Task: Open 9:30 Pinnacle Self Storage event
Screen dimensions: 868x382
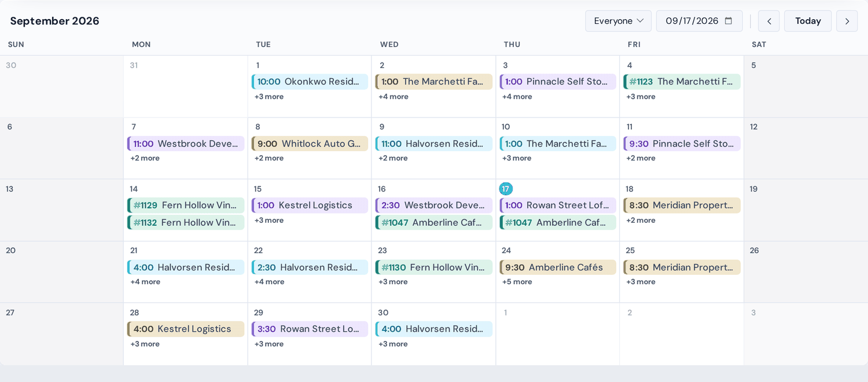Action: point(682,144)
